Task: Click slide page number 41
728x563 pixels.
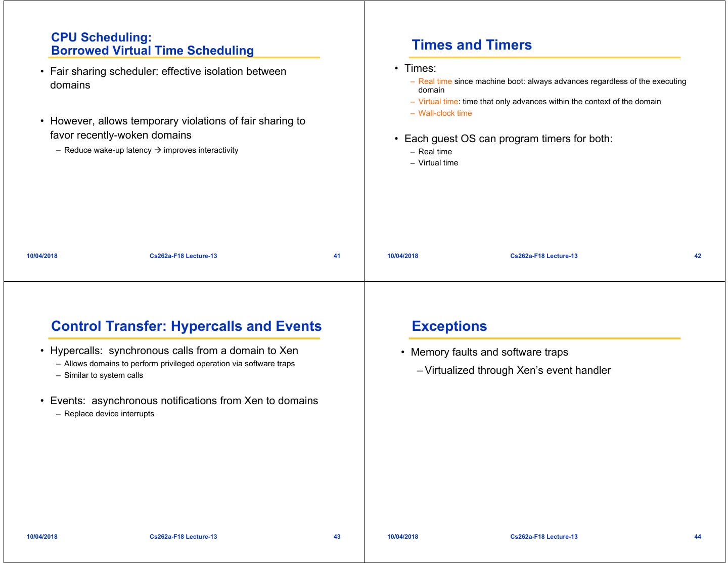Action: 337,256
